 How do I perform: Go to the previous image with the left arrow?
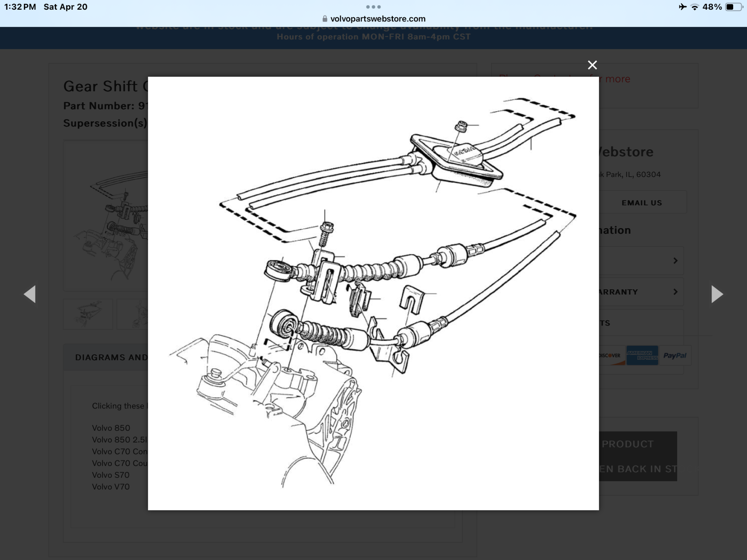(x=30, y=294)
